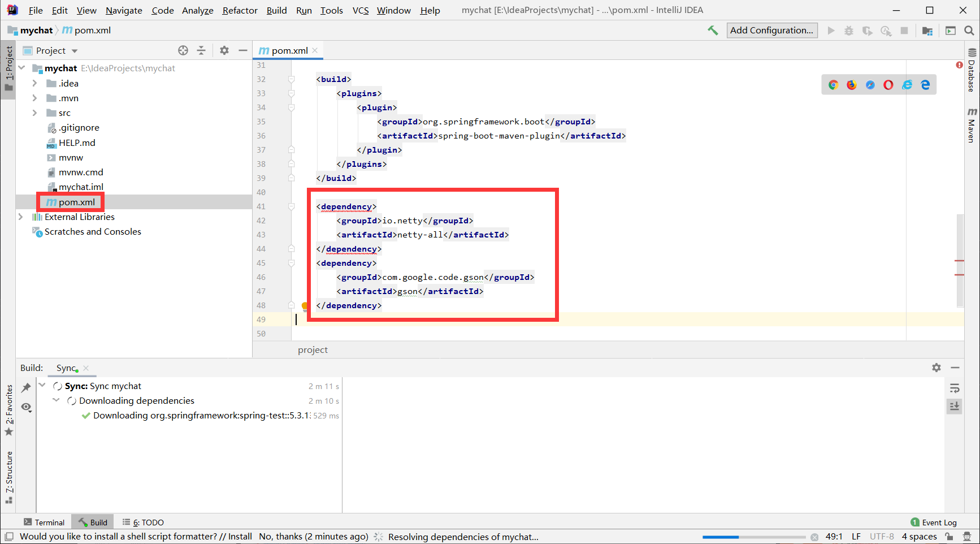This screenshot has width=980, height=544.
Task: Open pom.xml in Edge browser icon
Action: tap(925, 85)
